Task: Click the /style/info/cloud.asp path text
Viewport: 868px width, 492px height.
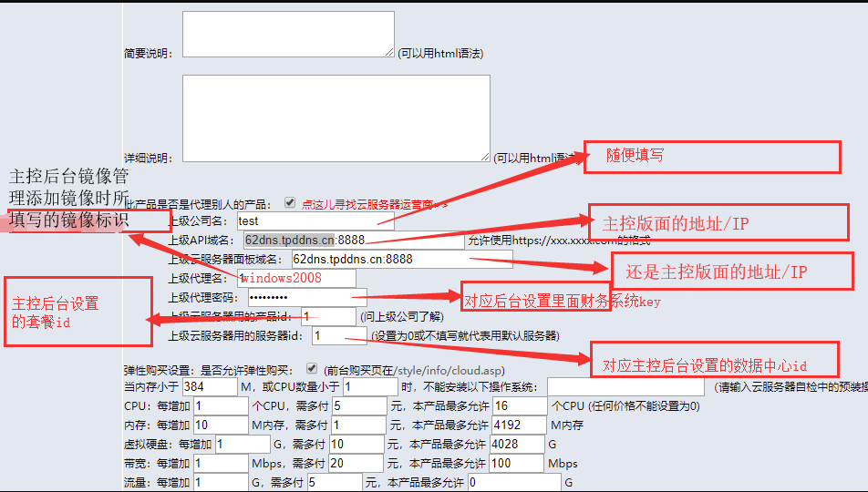Action: pos(448,370)
